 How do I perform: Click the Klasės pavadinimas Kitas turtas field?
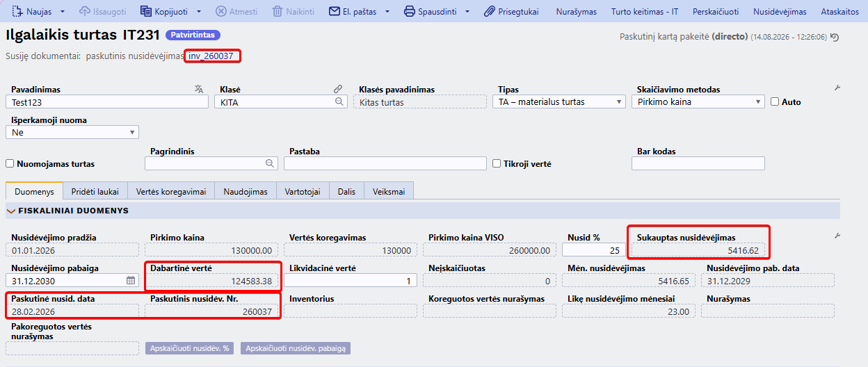pos(420,101)
